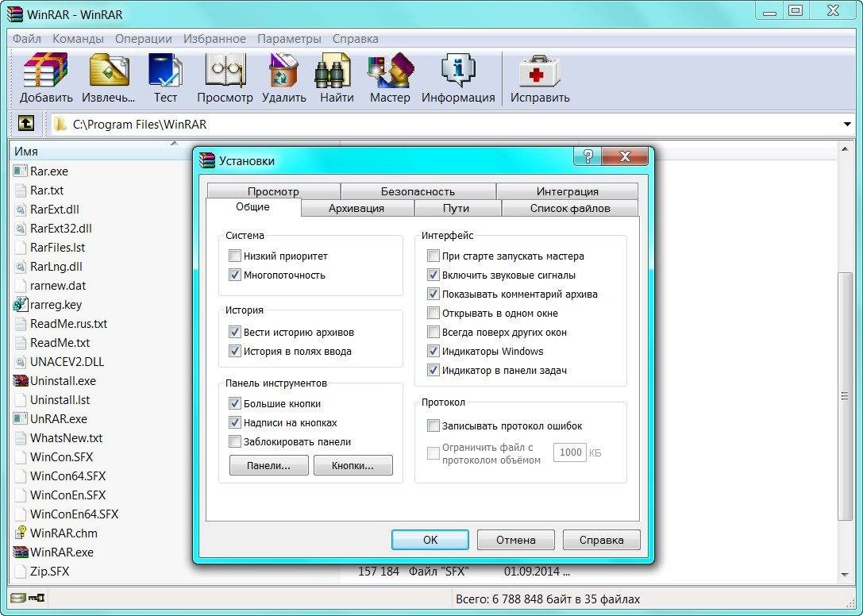Screen dimensions: 863x616
Task: Click the file list scrollbar down arrow
Action: tap(845, 575)
